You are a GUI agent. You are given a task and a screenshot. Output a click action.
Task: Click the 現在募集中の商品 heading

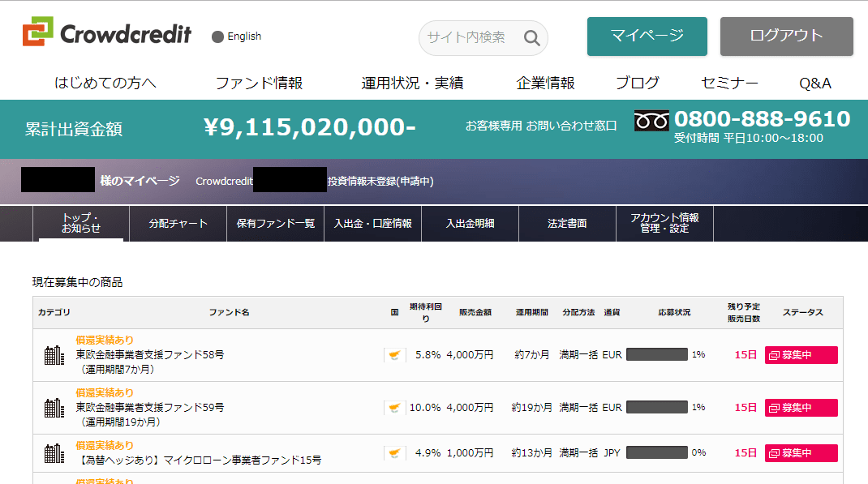tap(78, 283)
